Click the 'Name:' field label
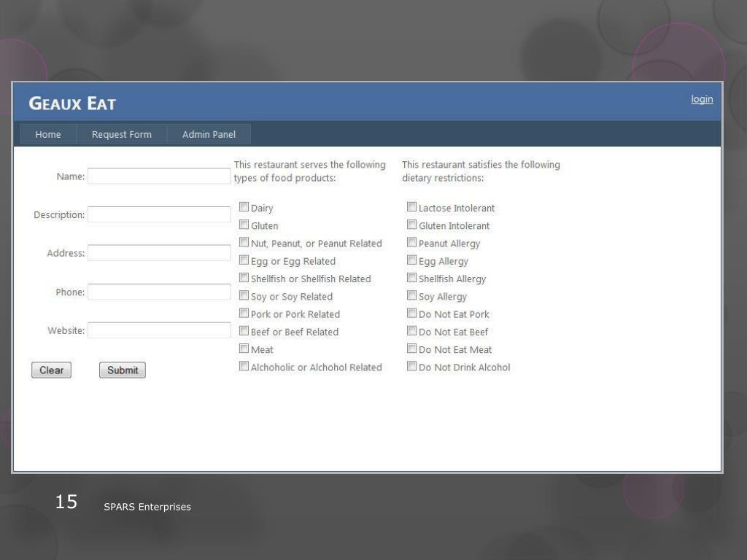The height and width of the screenshot is (560, 747). [71, 176]
